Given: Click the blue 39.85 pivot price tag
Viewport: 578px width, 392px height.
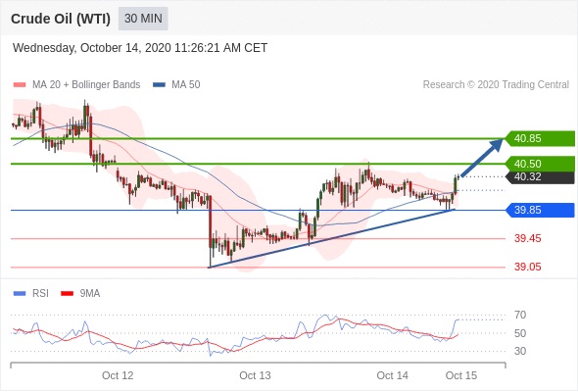Looking at the screenshot, I should click(541, 210).
